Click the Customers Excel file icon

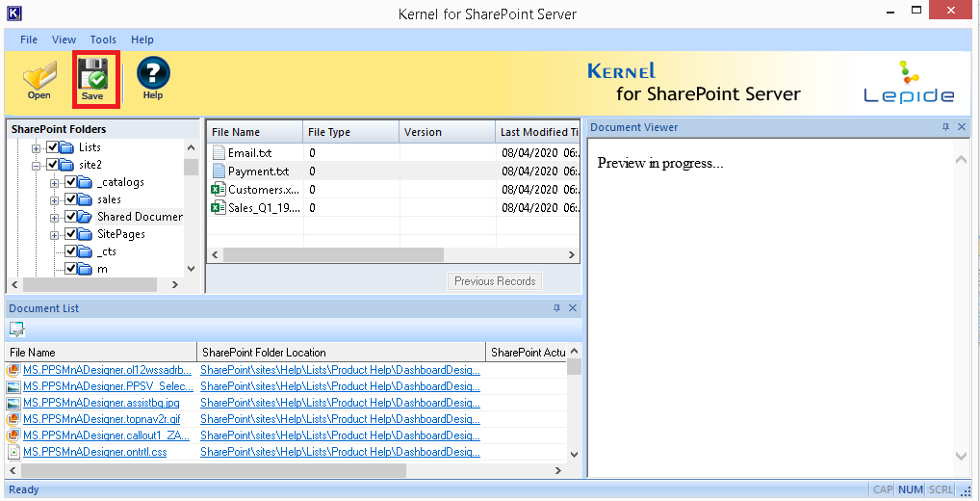(x=219, y=190)
